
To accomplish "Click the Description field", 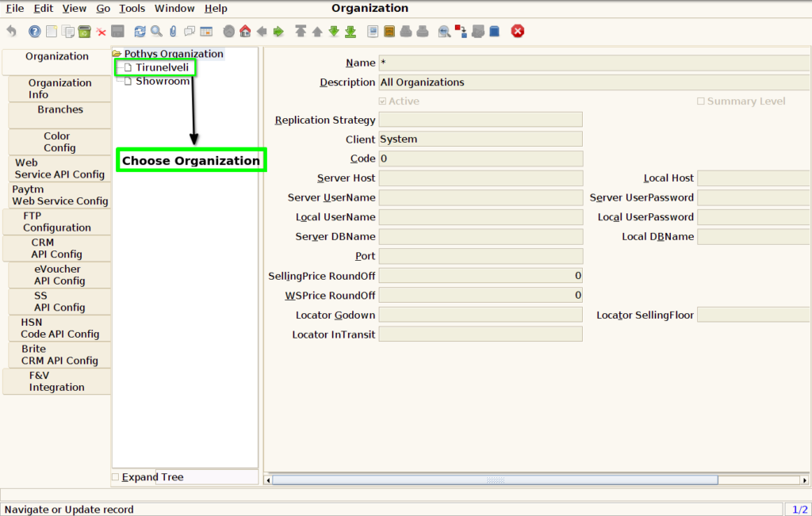I will (595, 82).
